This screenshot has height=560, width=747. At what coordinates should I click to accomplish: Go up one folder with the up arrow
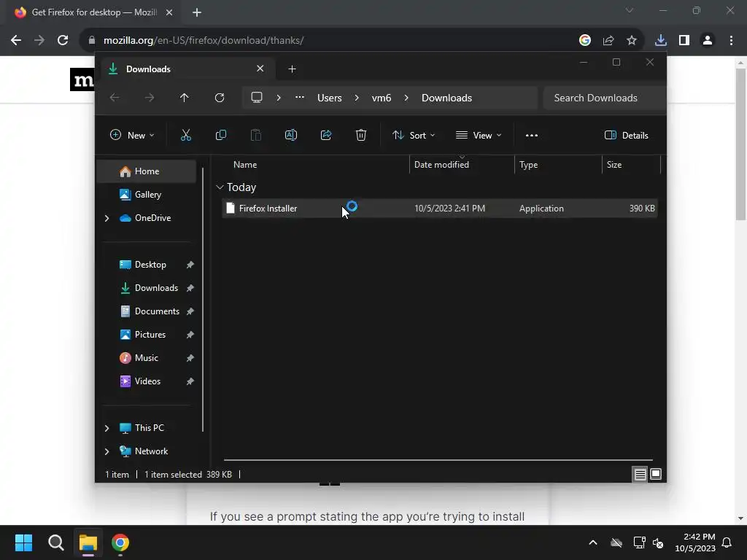185,98
